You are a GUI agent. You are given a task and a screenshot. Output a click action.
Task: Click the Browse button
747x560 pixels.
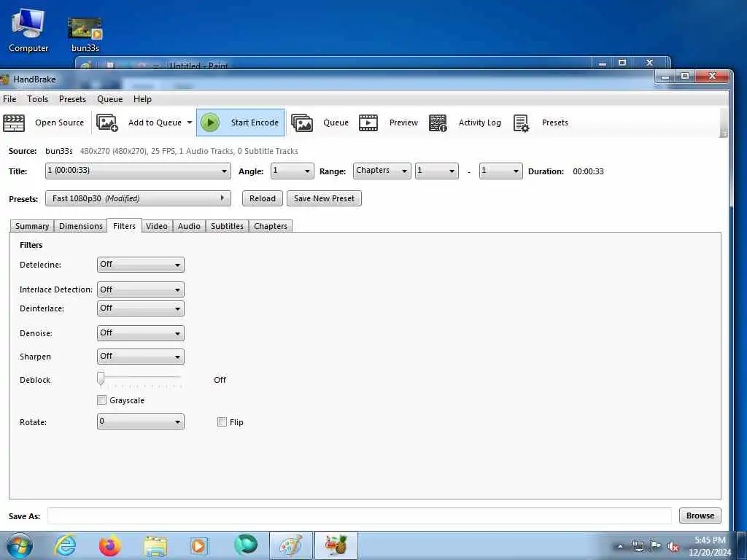(x=700, y=516)
